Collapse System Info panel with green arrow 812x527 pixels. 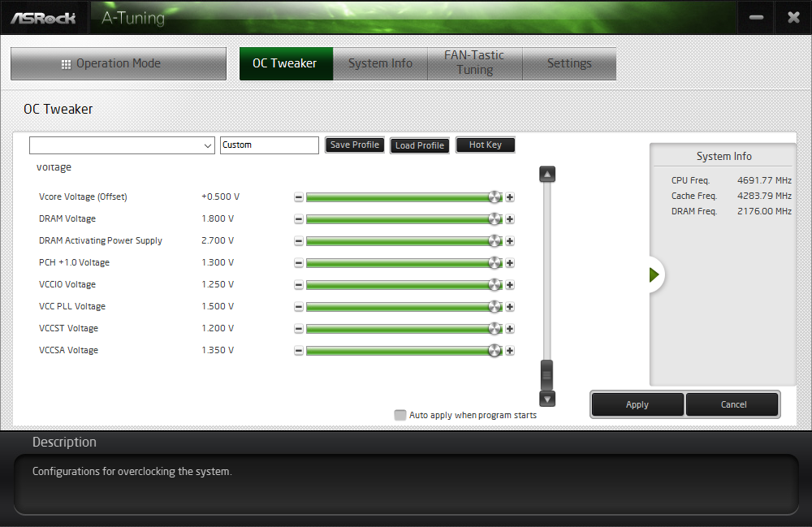click(x=654, y=274)
